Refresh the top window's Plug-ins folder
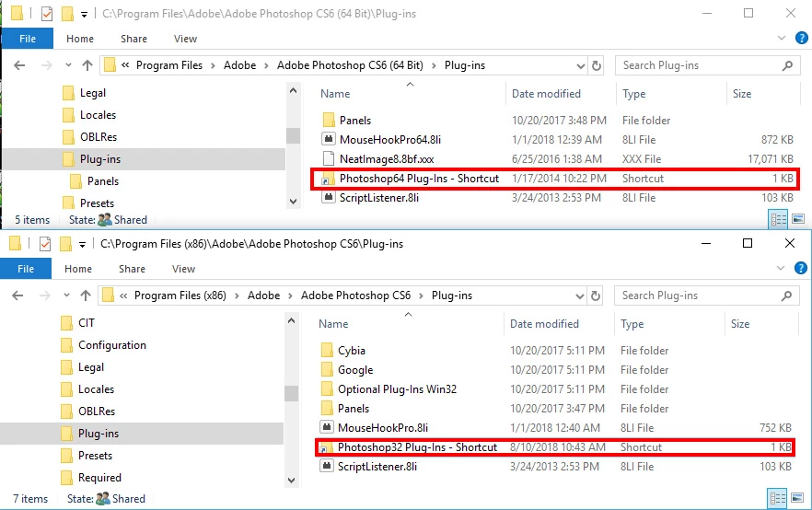Screen dimensions: 812x510 click(597, 65)
